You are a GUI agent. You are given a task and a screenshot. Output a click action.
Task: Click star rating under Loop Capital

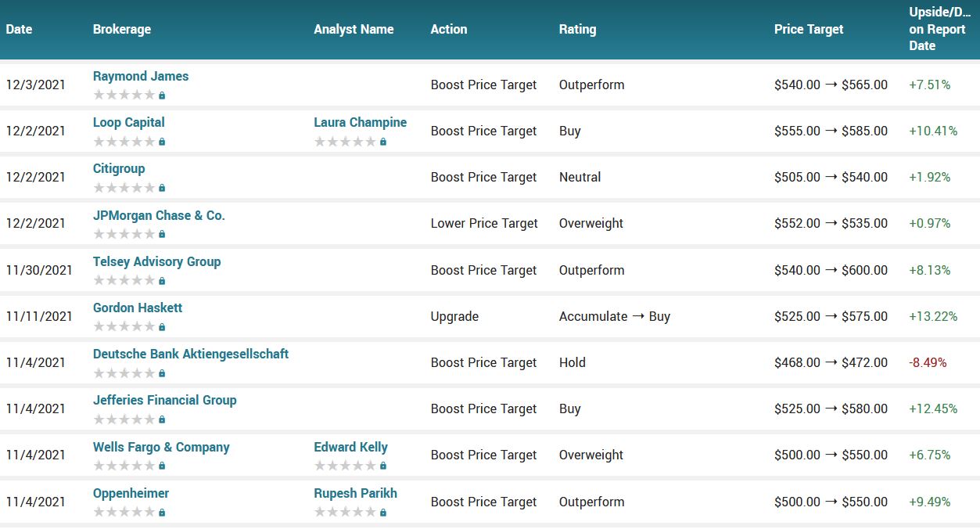click(x=124, y=142)
